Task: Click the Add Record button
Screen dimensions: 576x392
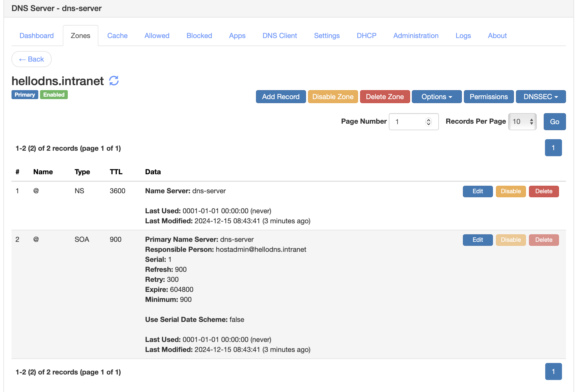Action: coord(280,97)
